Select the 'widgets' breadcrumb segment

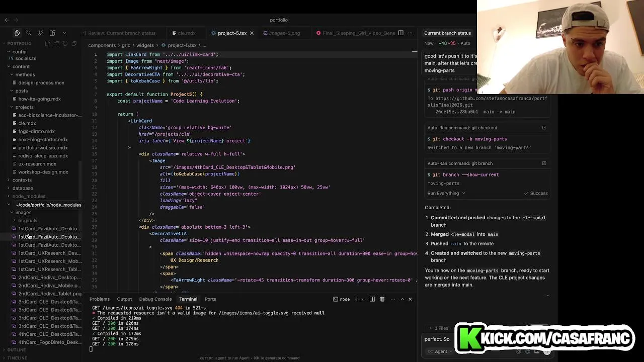coord(145,45)
